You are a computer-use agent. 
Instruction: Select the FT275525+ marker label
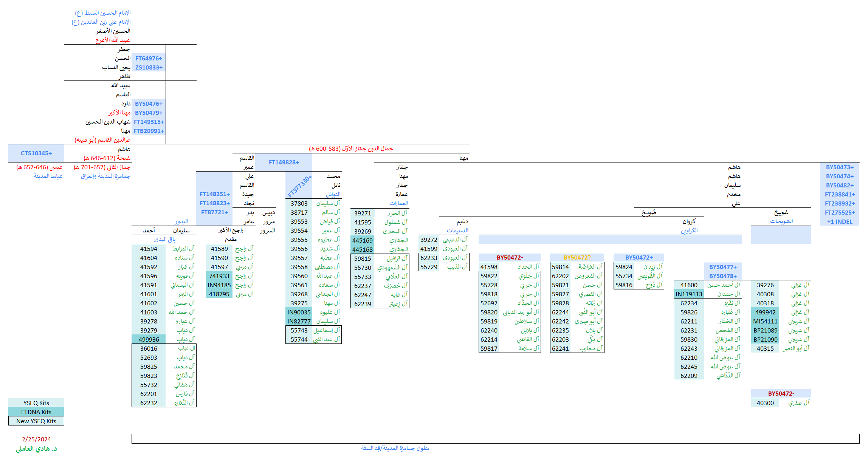tap(840, 213)
